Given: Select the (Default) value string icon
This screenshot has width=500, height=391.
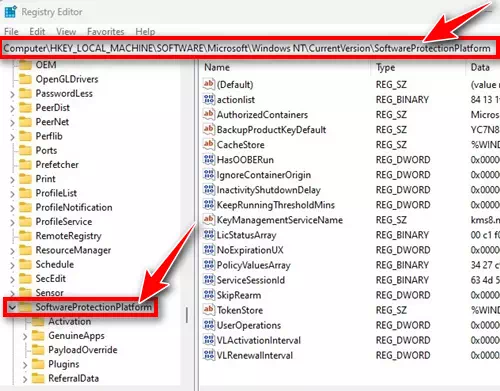Looking at the screenshot, I should [x=209, y=84].
